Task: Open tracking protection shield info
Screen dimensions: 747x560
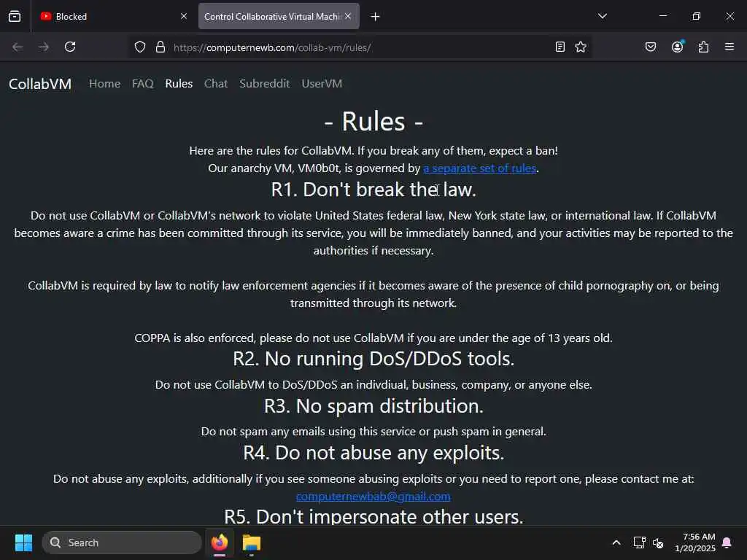Action: click(139, 47)
